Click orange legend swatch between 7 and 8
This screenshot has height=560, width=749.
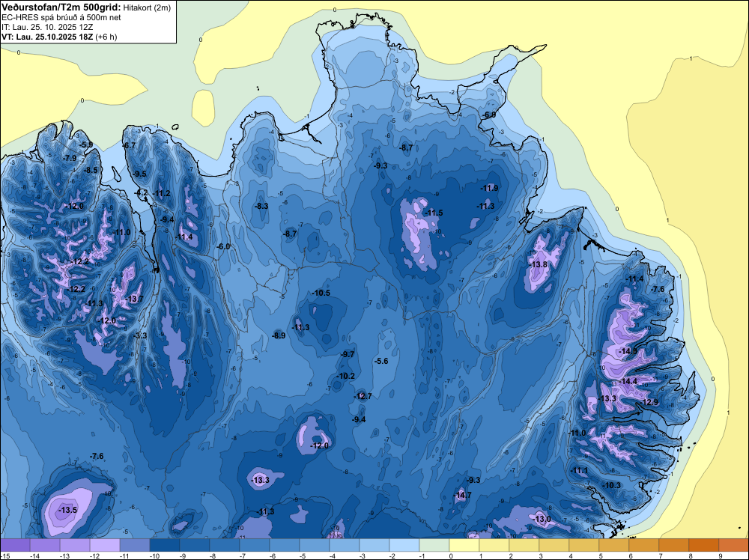[674, 545]
